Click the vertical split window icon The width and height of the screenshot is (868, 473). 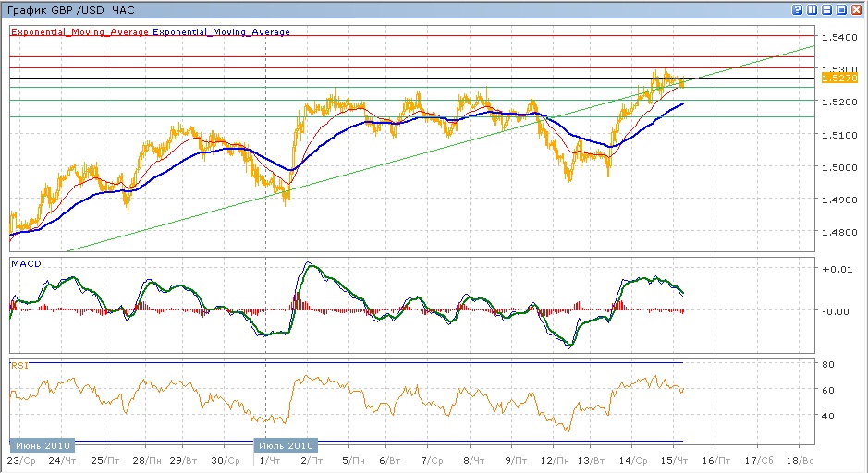coord(812,9)
